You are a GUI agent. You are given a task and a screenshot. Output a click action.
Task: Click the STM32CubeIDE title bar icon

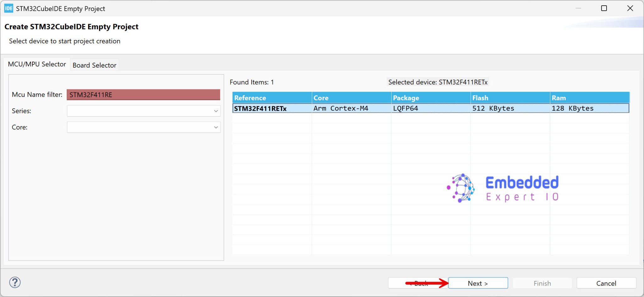pos(8,8)
